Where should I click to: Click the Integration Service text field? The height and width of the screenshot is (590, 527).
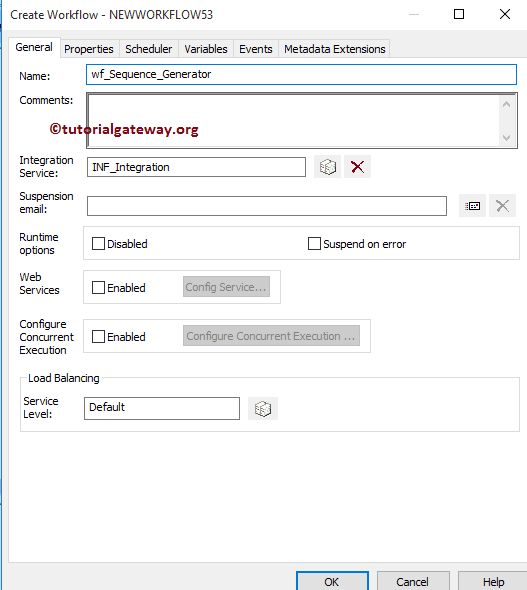tap(196, 167)
